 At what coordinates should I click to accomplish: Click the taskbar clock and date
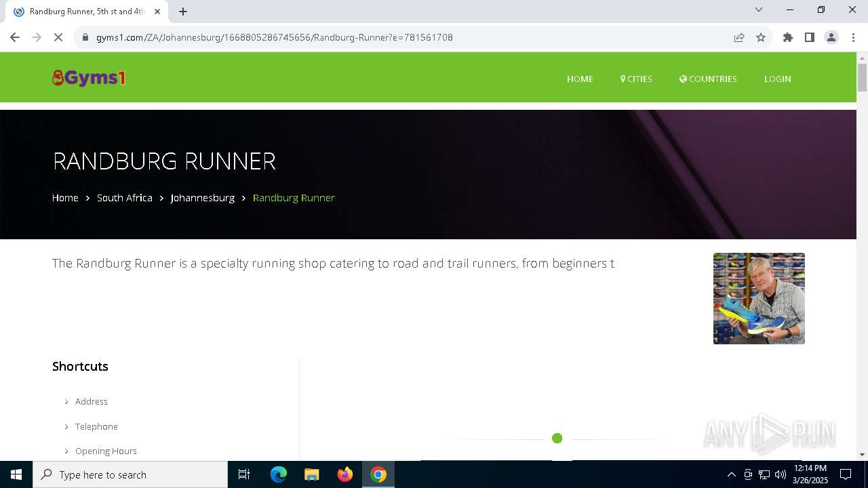[x=810, y=474]
